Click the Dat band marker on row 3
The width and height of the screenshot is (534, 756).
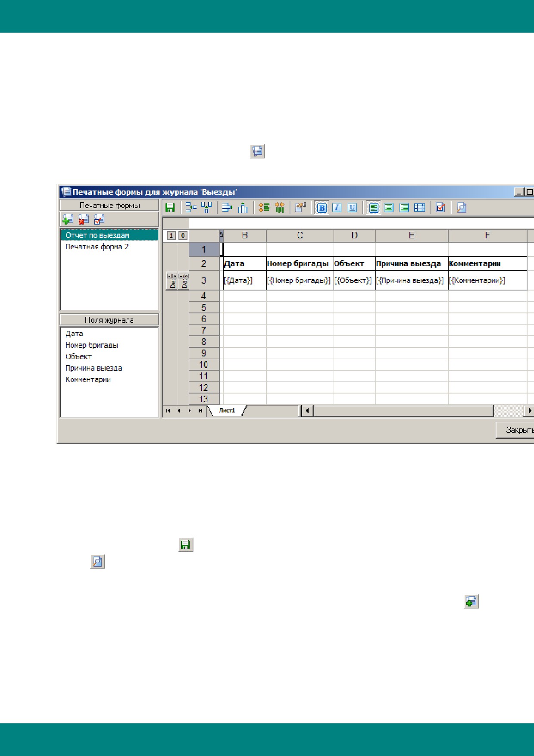pos(184,281)
